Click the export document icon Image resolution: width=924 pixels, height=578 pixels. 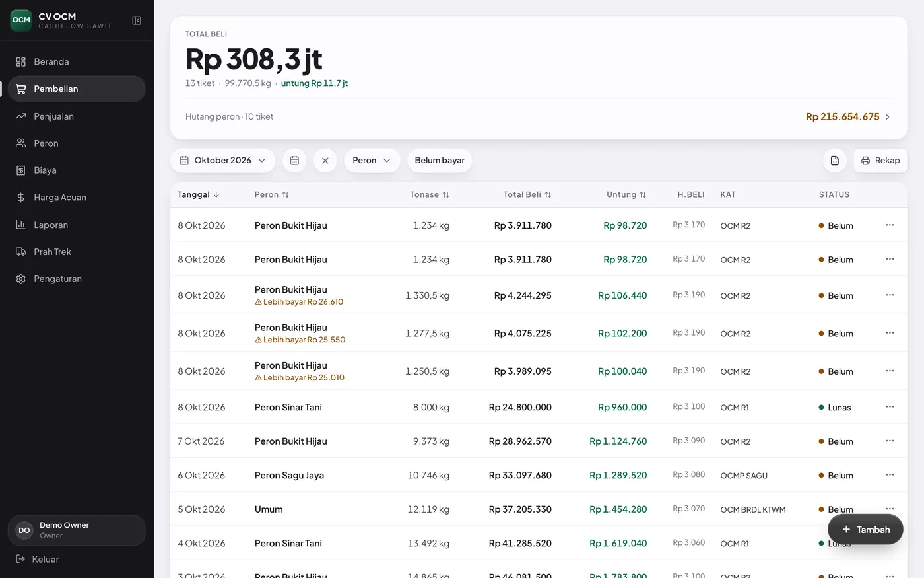point(835,161)
